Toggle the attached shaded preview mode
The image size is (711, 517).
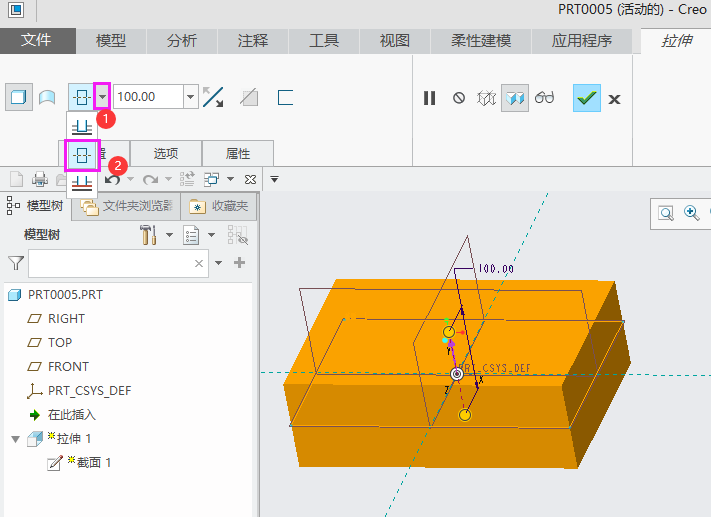pos(515,98)
